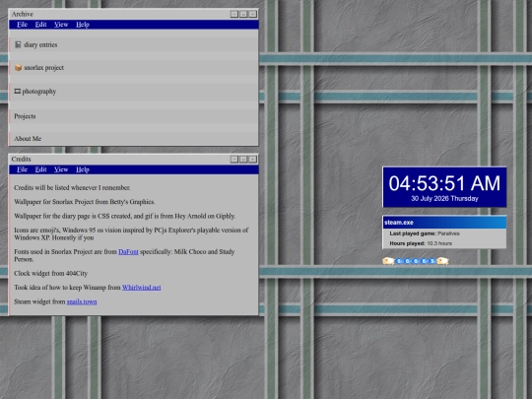Open the View menu in the Archive window
The image size is (532, 399).
pos(61,25)
